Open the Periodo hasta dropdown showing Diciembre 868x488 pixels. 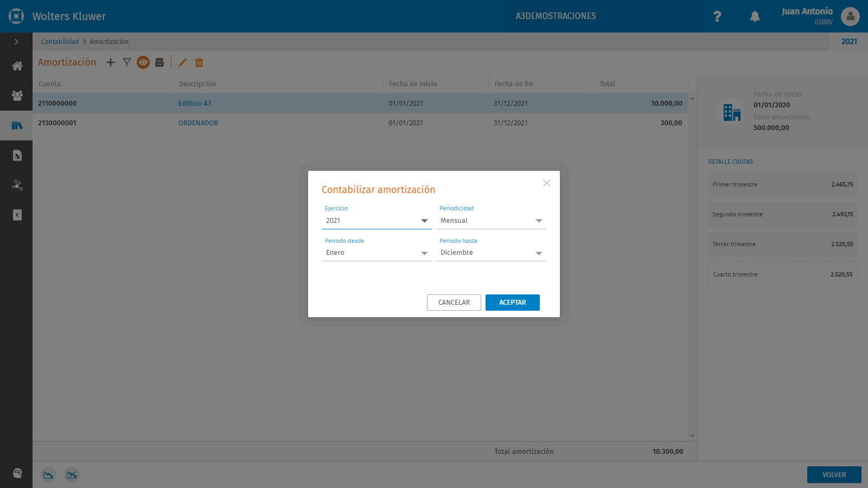[x=491, y=253]
